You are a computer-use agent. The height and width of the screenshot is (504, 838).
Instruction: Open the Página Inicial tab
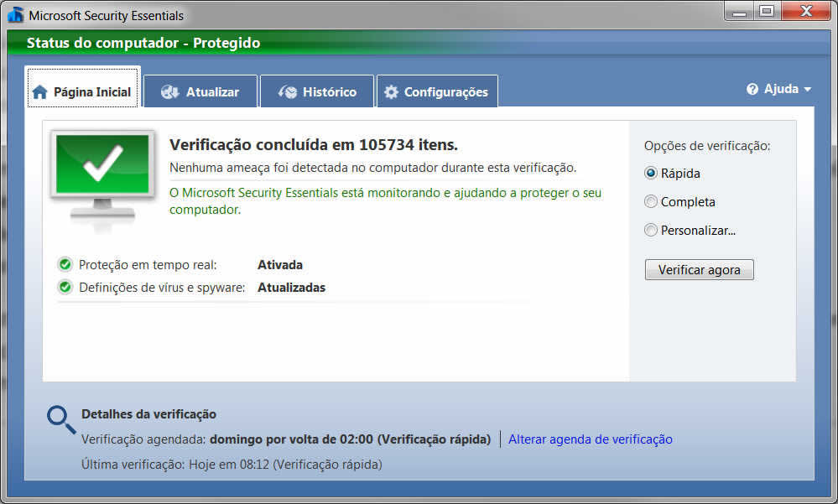[x=83, y=87]
